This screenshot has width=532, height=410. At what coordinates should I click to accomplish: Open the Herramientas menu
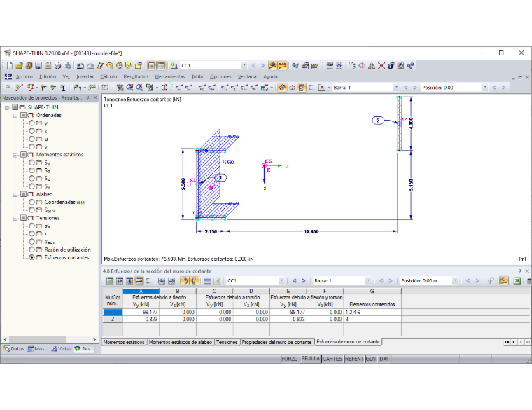[x=170, y=77]
